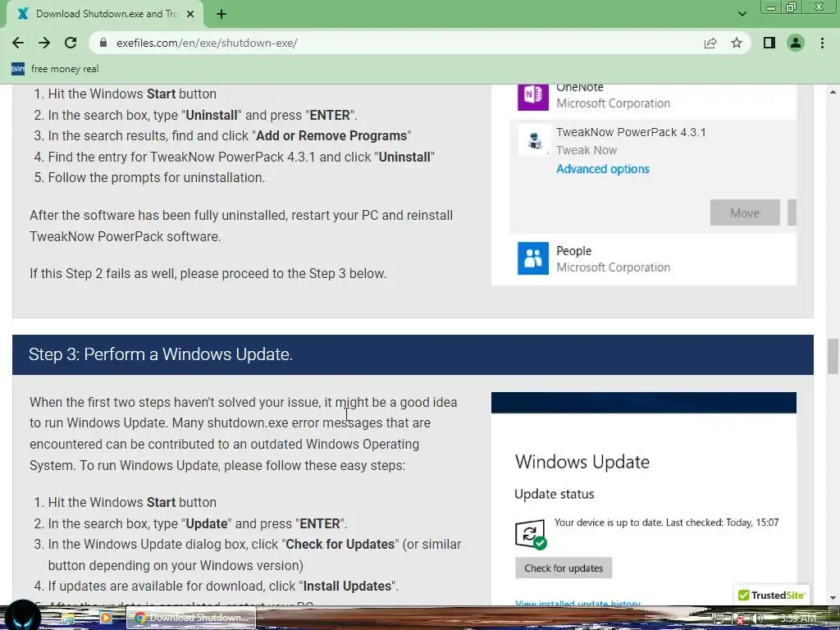Expand the tab search chevron
The image size is (840, 630).
pos(742,14)
